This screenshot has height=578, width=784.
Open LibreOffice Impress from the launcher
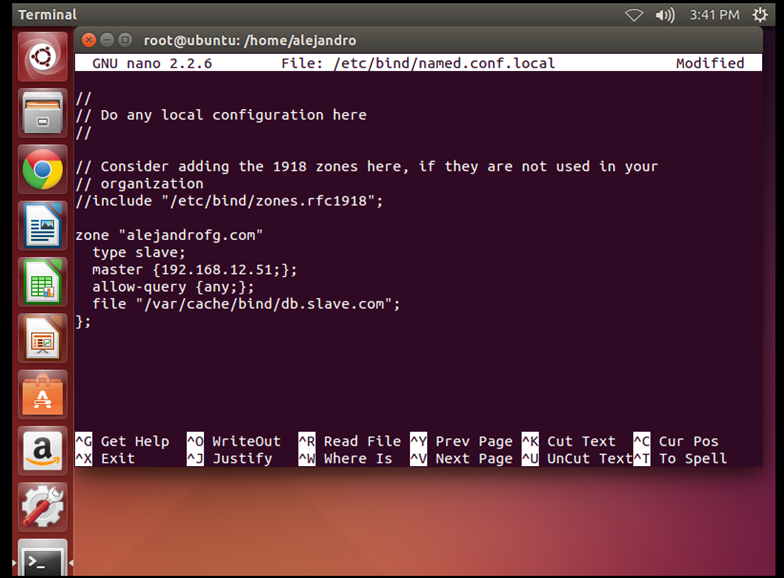coord(42,338)
